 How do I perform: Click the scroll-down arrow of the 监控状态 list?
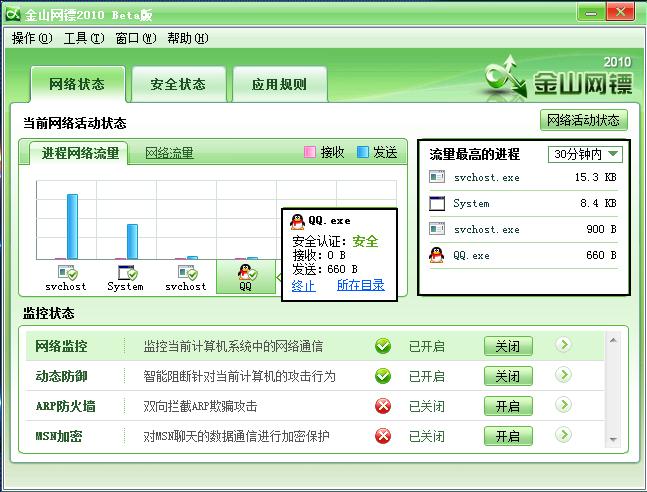(613, 440)
